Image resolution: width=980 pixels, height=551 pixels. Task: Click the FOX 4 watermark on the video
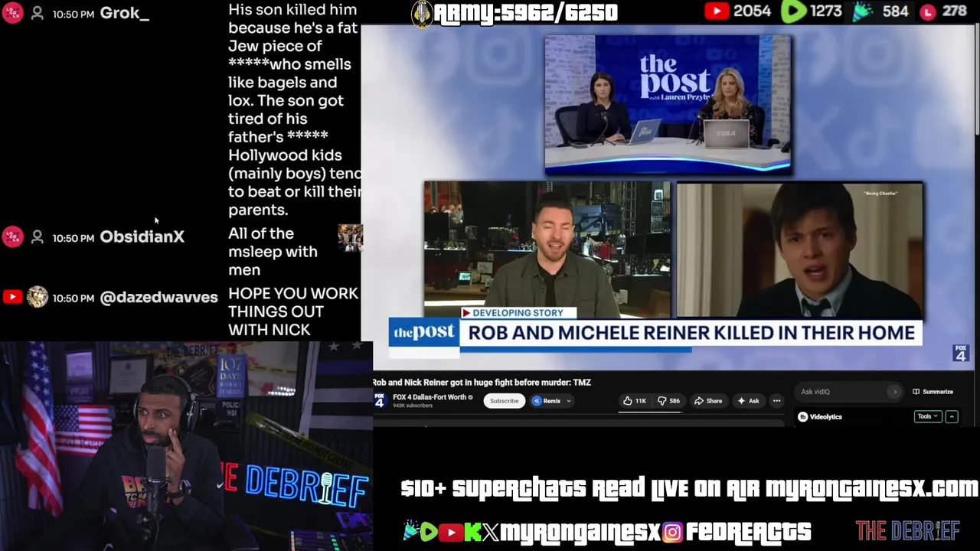[960, 353]
